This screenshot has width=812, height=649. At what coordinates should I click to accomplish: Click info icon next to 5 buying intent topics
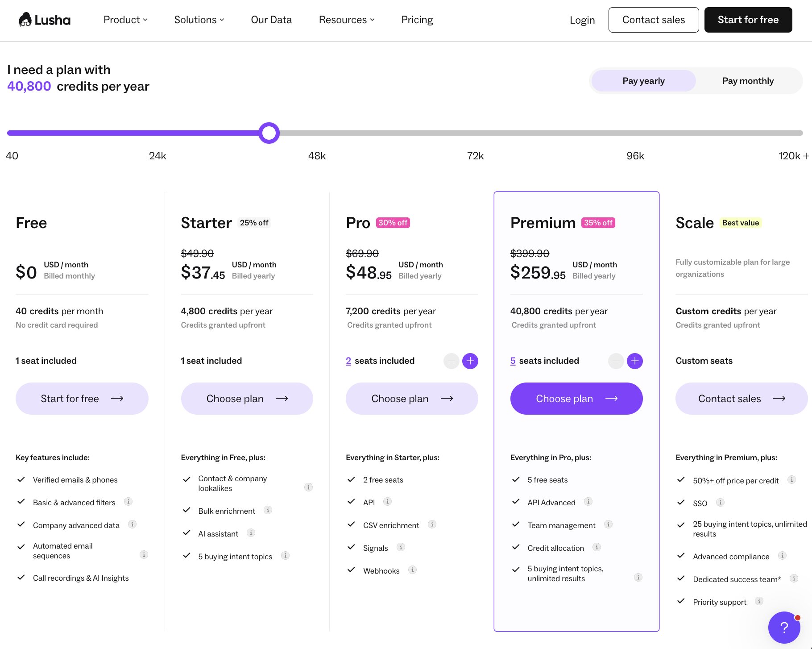pyautogui.click(x=285, y=556)
